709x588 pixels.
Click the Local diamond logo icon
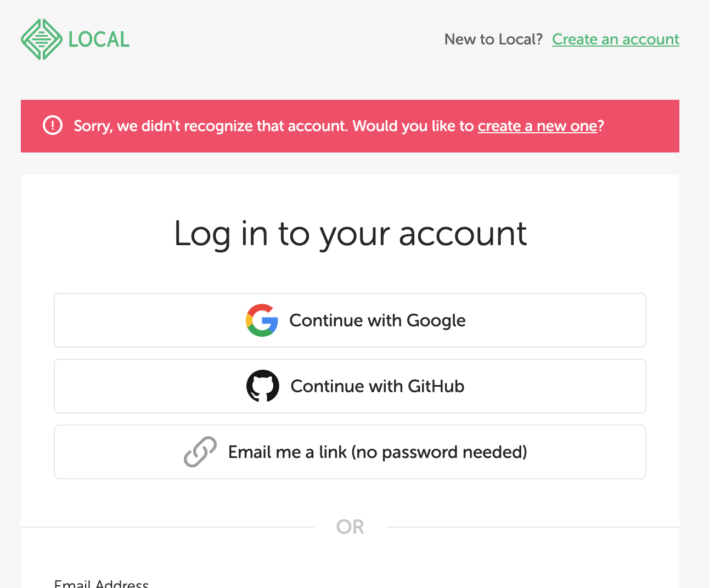[41, 39]
